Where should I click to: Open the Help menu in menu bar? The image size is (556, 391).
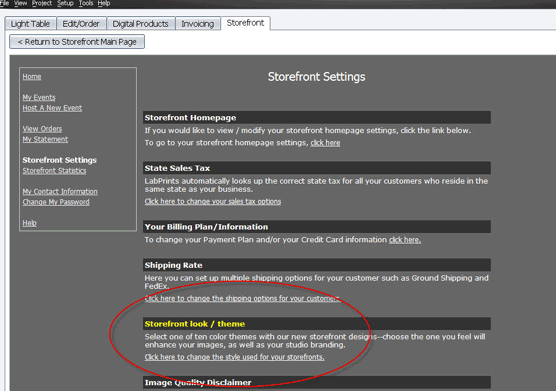(104, 3)
